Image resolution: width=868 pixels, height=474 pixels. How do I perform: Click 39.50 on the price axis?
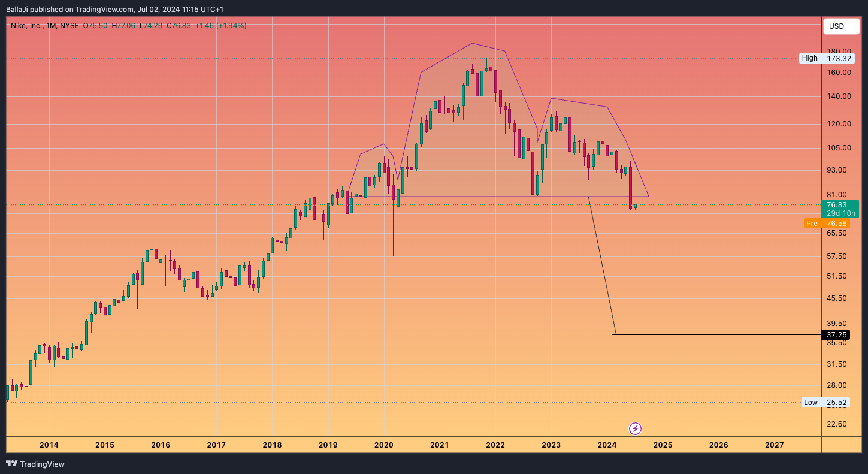click(837, 324)
